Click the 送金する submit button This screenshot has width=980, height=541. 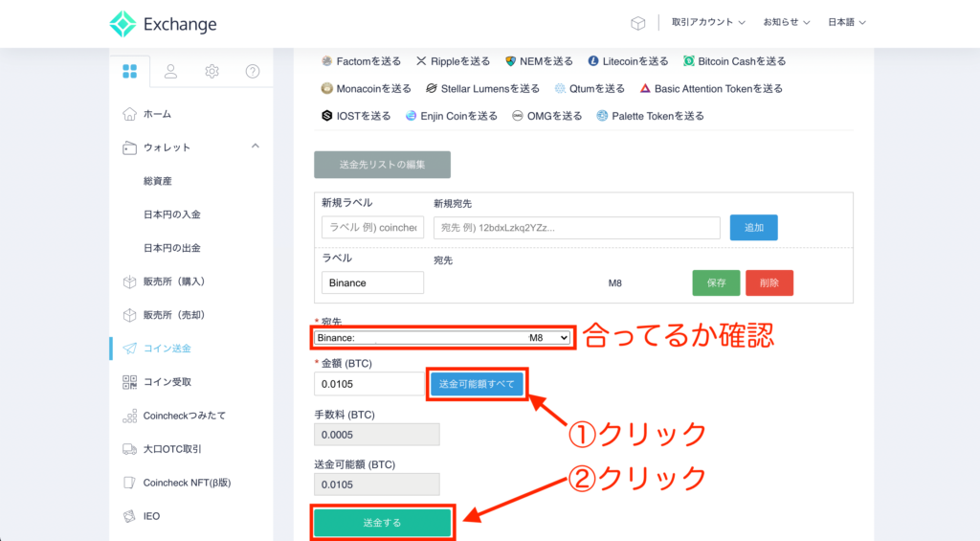click(383, 523)
